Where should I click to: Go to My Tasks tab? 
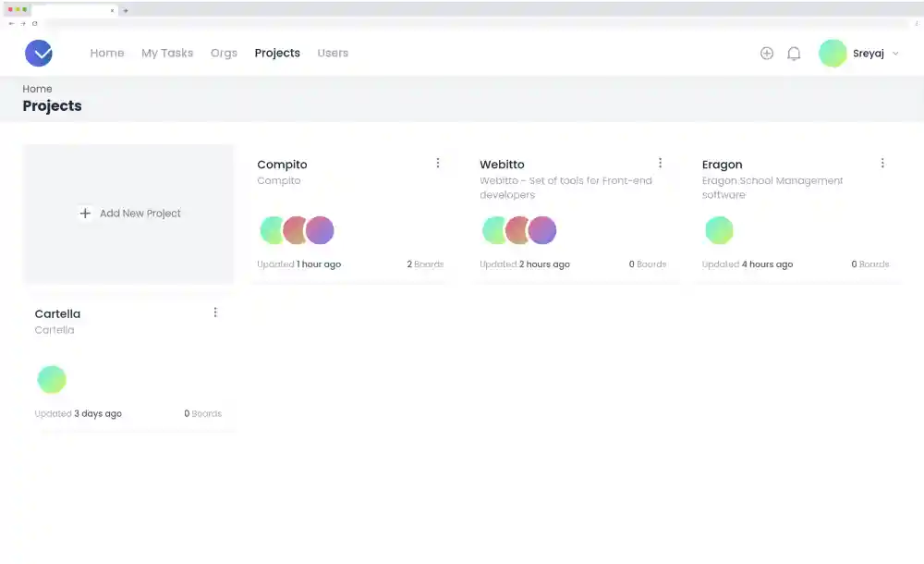coord(167,53)
